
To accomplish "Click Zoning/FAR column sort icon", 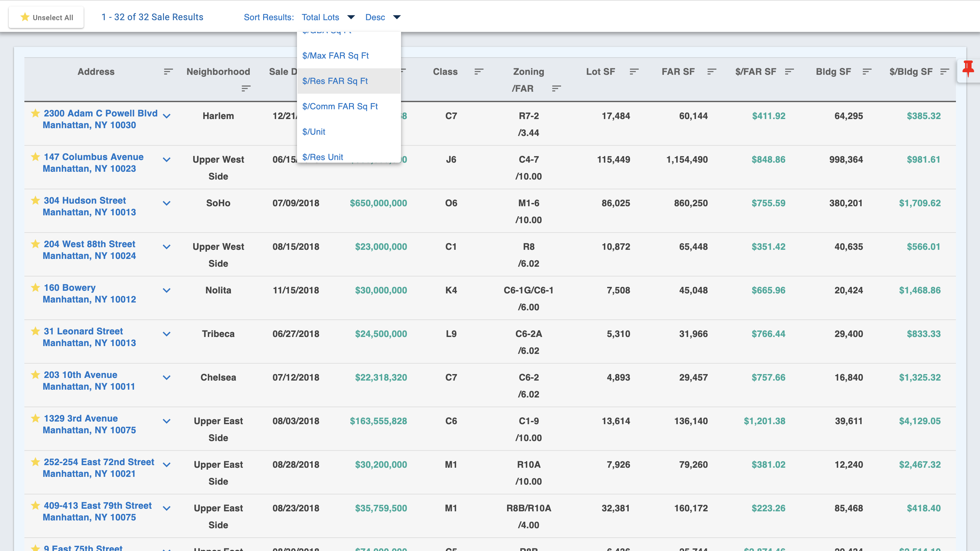I will click(x=556, y=88).
